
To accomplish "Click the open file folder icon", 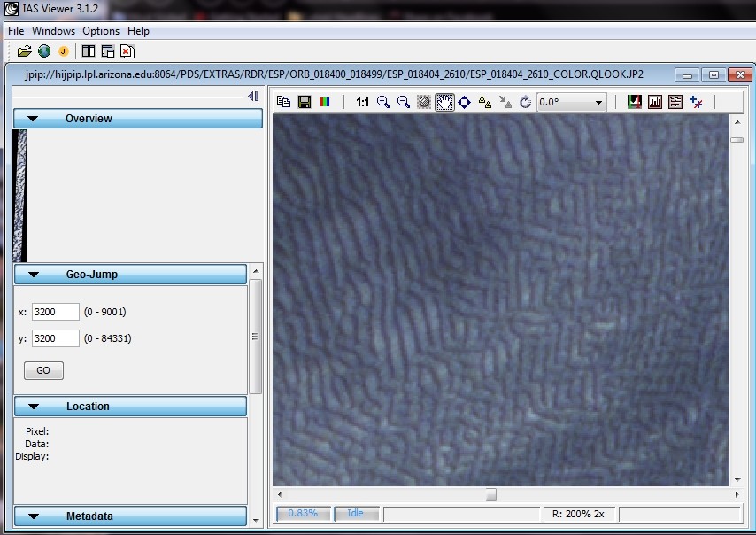I will 24,51.
